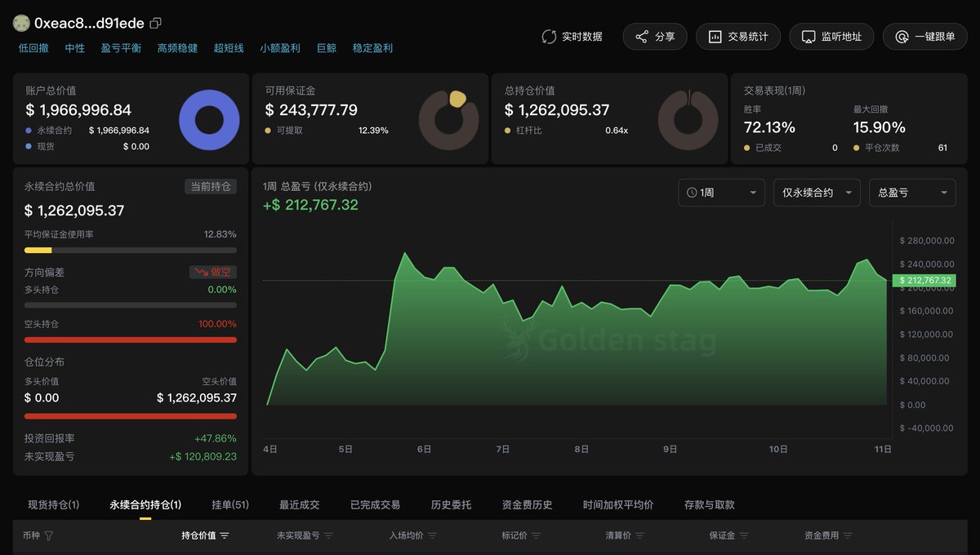Click the 巨鲸 tag
Viewport: 980px width, 555px height.
click(x=327, y=48)
